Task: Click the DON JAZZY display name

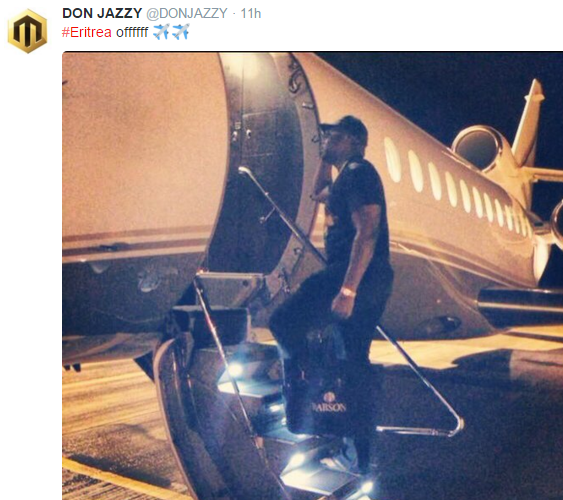Action: (102, 13)
